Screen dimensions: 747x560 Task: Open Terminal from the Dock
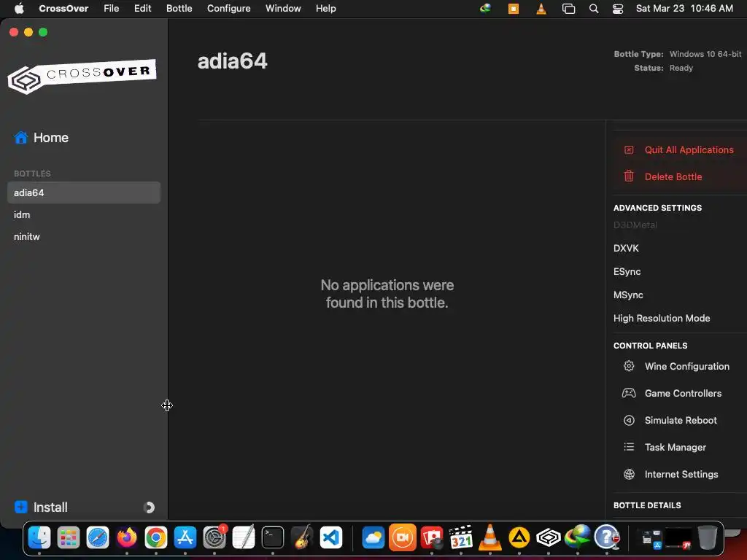tap(273, 538)
